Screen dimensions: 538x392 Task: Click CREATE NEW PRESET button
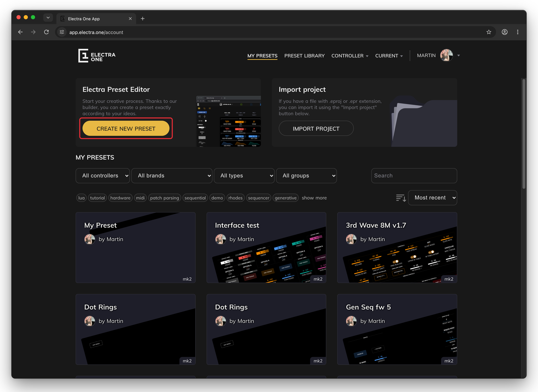click(126, 128)
